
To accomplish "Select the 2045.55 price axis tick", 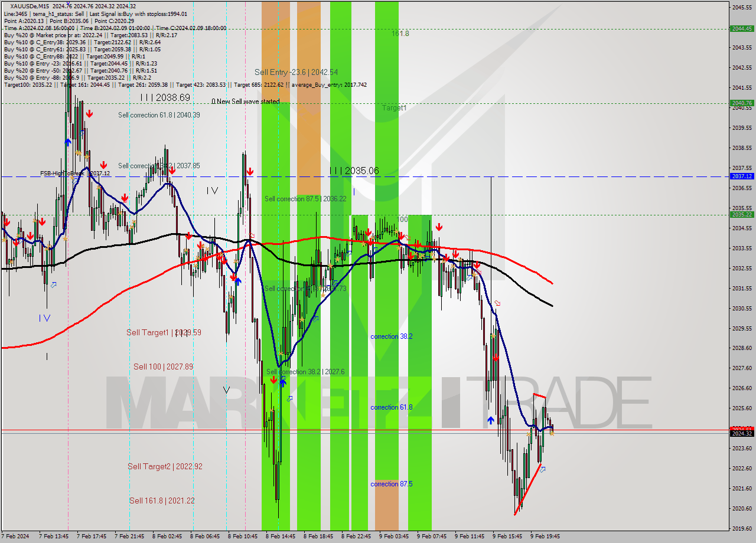I will click(x=741, y=7).
